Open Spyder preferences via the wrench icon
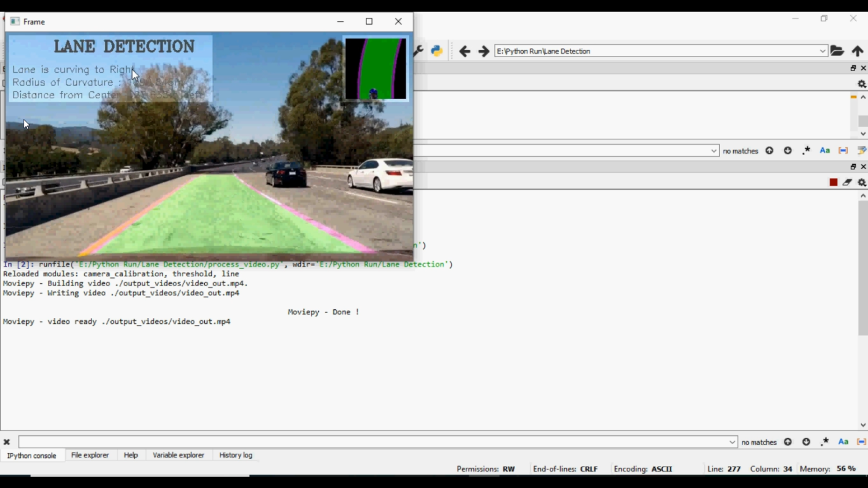The height and width of the screenshot is (488, 868). point(418,51)
